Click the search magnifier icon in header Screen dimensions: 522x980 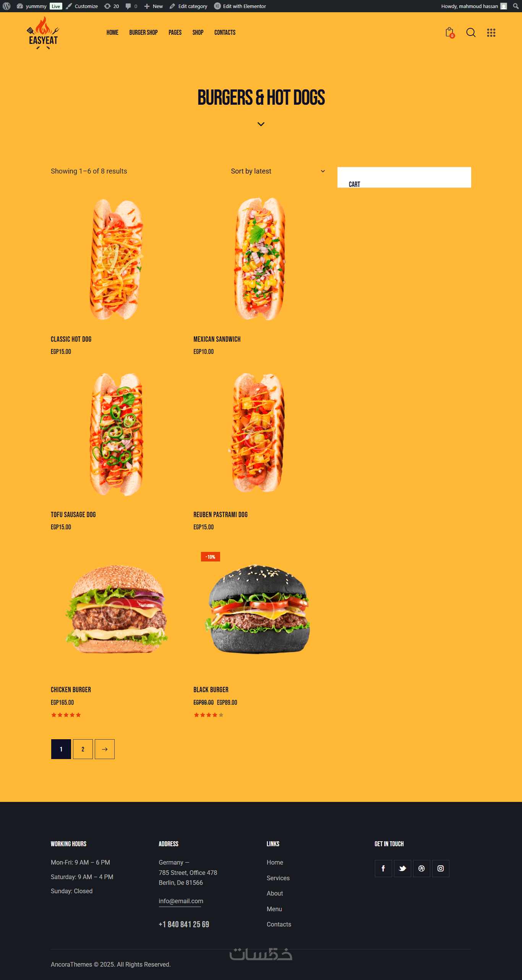[x=471, y=32]
